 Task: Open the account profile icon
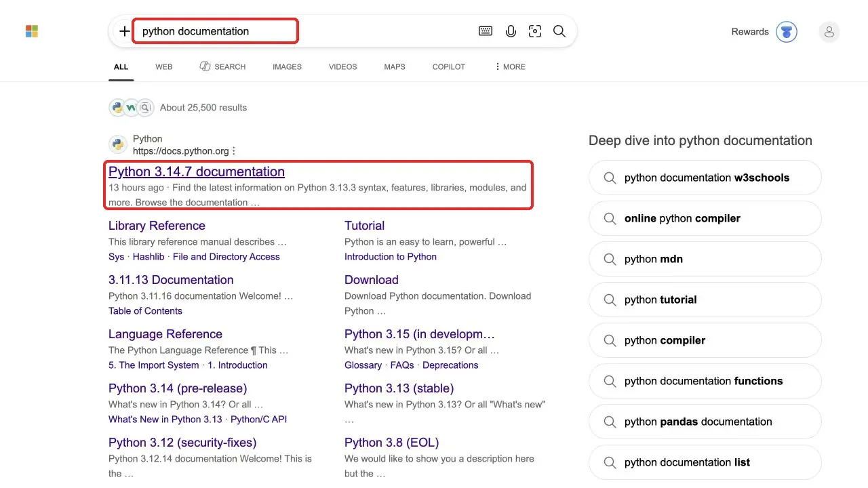[x=829, y=32]
